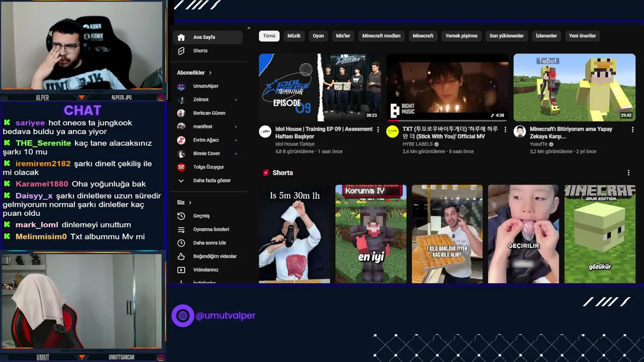Click chat username Melinmisim0
Viewport: 644px width, 362px height.
(41, 237)
